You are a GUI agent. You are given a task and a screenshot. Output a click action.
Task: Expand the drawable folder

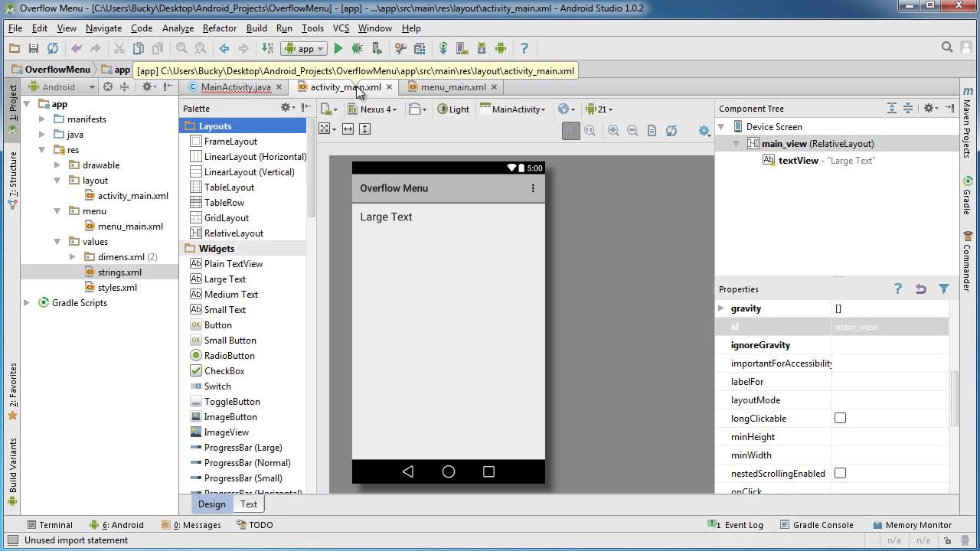click(57, 165)
